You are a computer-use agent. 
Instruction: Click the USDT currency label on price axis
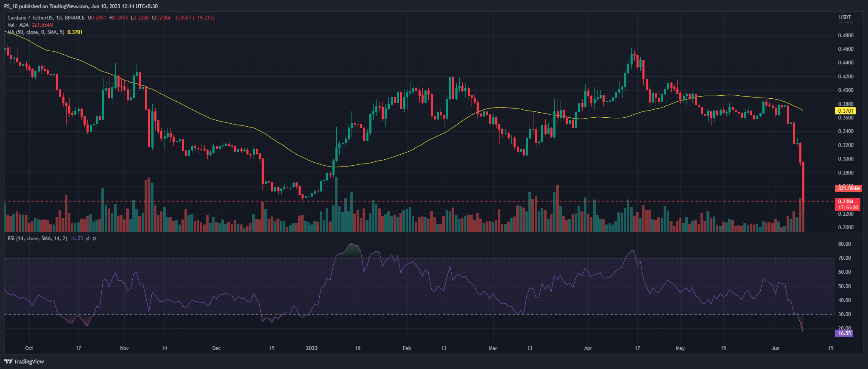click(845, 17)
